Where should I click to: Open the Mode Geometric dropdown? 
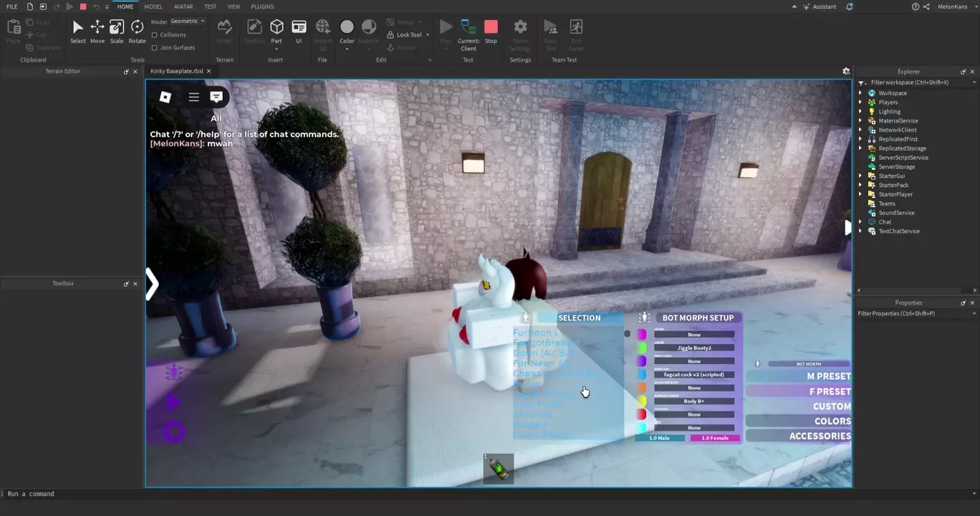188,21
